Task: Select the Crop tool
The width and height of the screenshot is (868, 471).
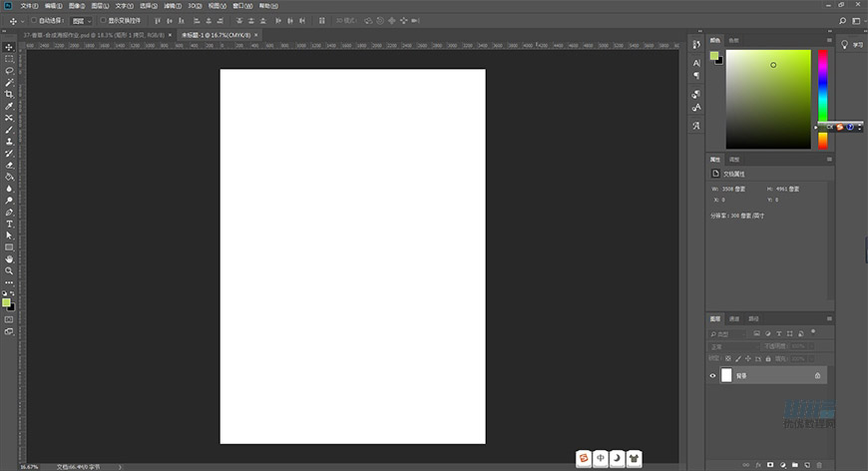Action: 9,94
